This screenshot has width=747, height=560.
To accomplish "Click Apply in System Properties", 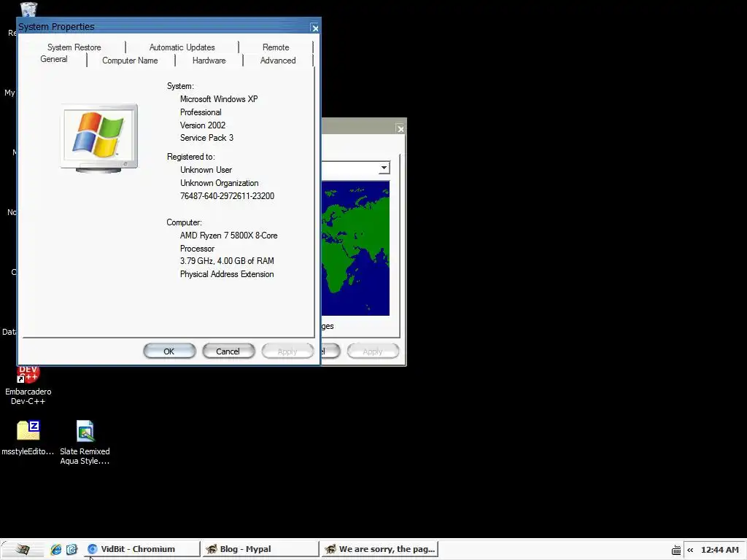I will tap(287, 351).
